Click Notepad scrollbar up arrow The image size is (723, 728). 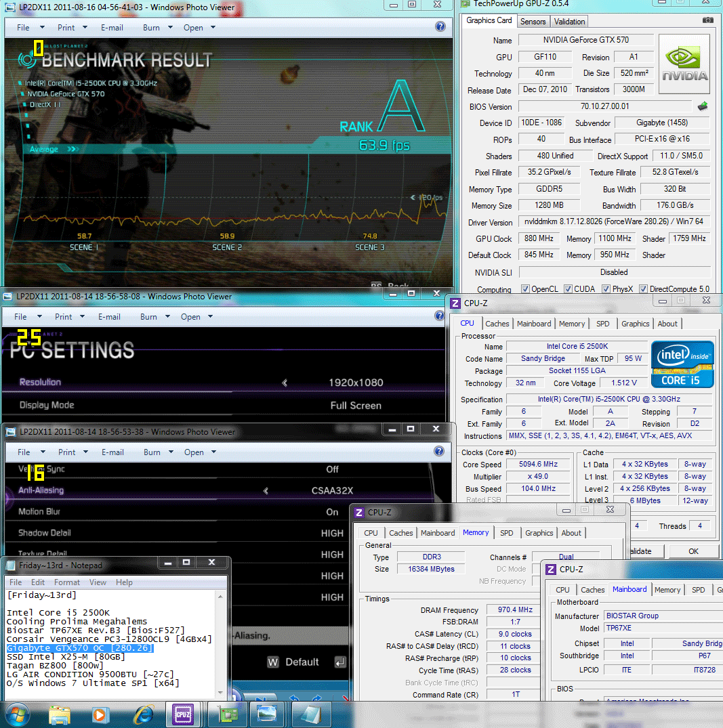coord(221,596)
